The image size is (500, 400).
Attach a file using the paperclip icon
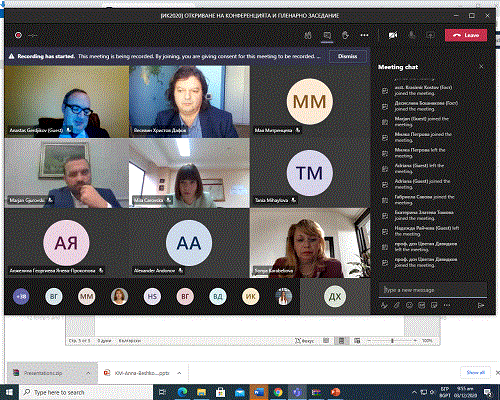point(397,305)
